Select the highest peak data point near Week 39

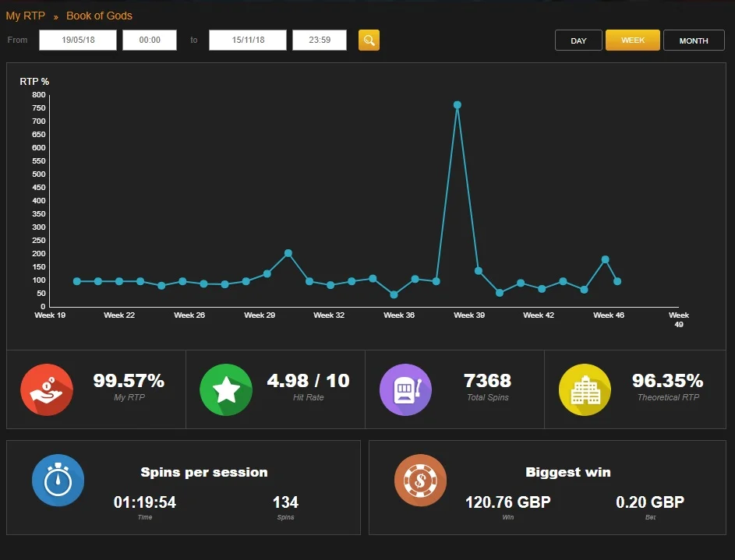[x=458, y=105]
